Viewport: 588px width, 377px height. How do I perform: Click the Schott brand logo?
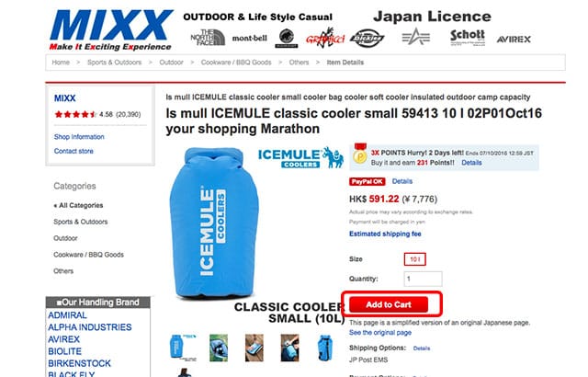(x=468, y=37)
